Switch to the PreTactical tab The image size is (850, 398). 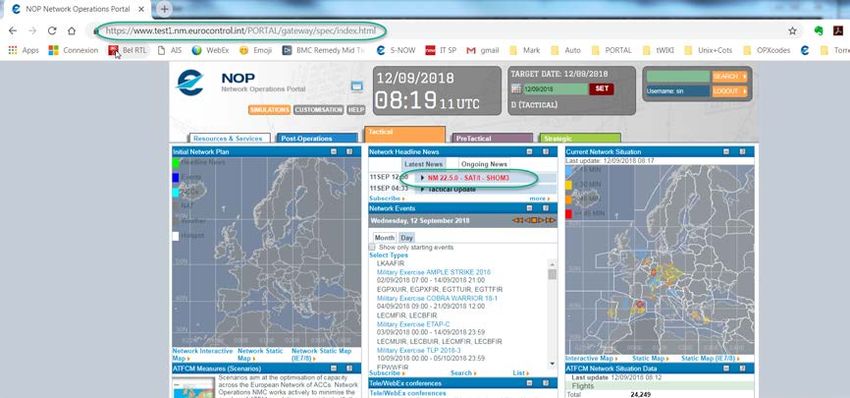[492, 138]
